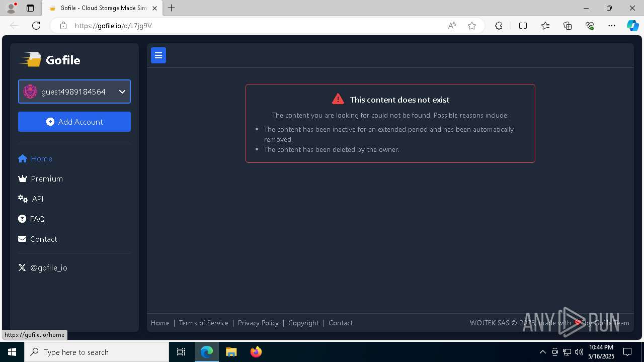644x362 pixels.
Task: Click 'This content does not exist' heading
Action: pyautogui.click(x=399, y=100)
